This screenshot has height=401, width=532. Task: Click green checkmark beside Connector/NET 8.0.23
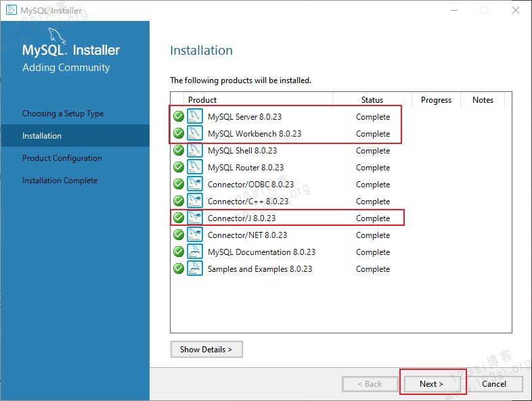point(179,235)
